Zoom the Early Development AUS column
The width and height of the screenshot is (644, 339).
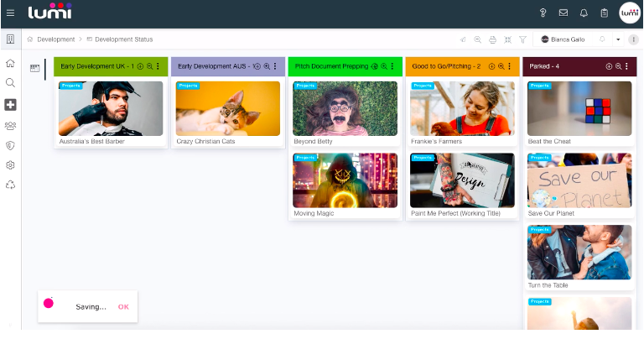coord(267,66)
